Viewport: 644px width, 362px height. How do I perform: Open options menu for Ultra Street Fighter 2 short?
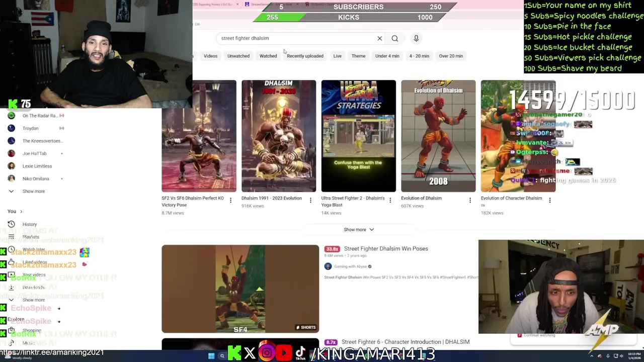tap(390, 201)
